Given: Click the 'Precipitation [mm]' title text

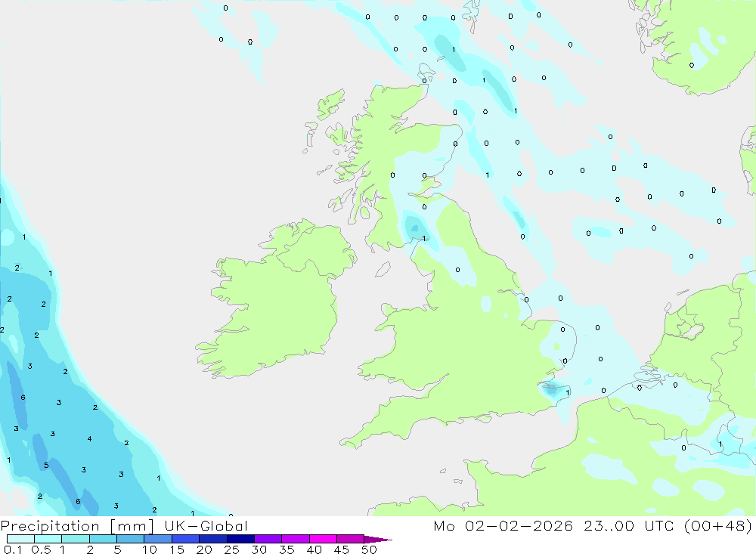Looking at the screenshot, I should 77,526.
